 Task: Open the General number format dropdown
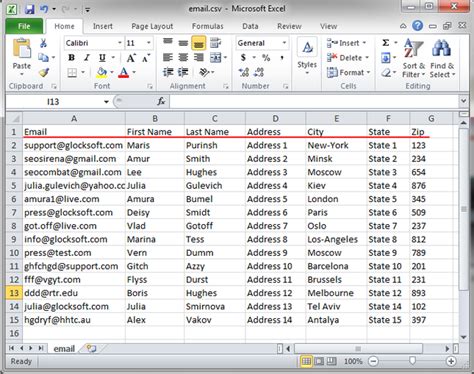click(284, 43)
